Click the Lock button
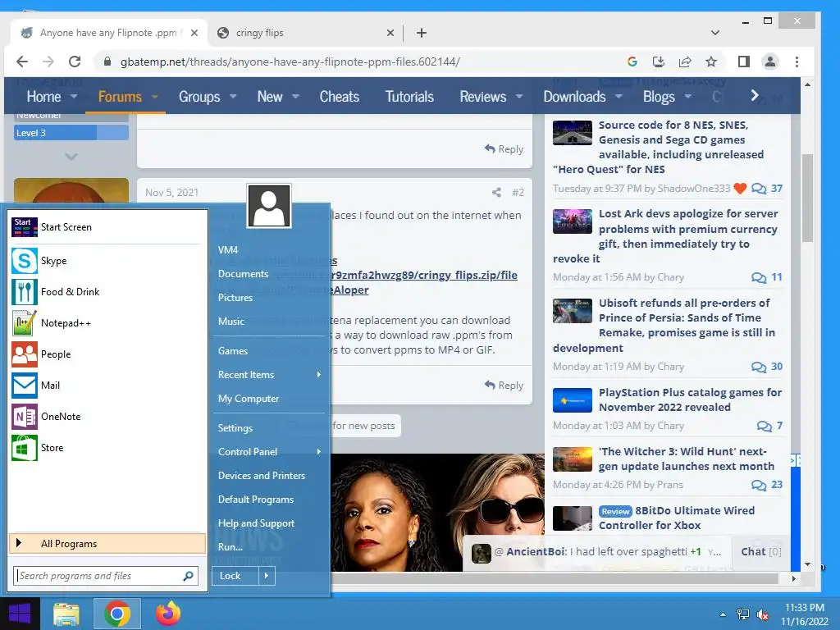The width and height of the screenshot is (840, 630). click(235, 576)
